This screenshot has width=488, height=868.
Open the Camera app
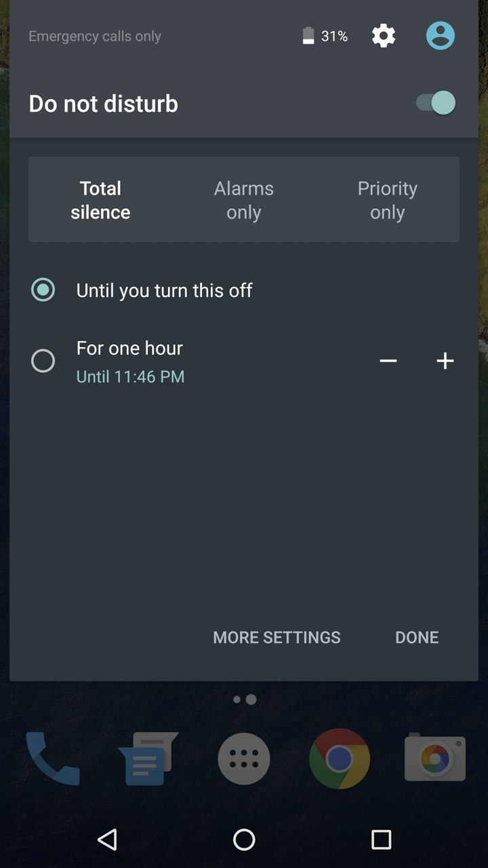pos(435,757)
